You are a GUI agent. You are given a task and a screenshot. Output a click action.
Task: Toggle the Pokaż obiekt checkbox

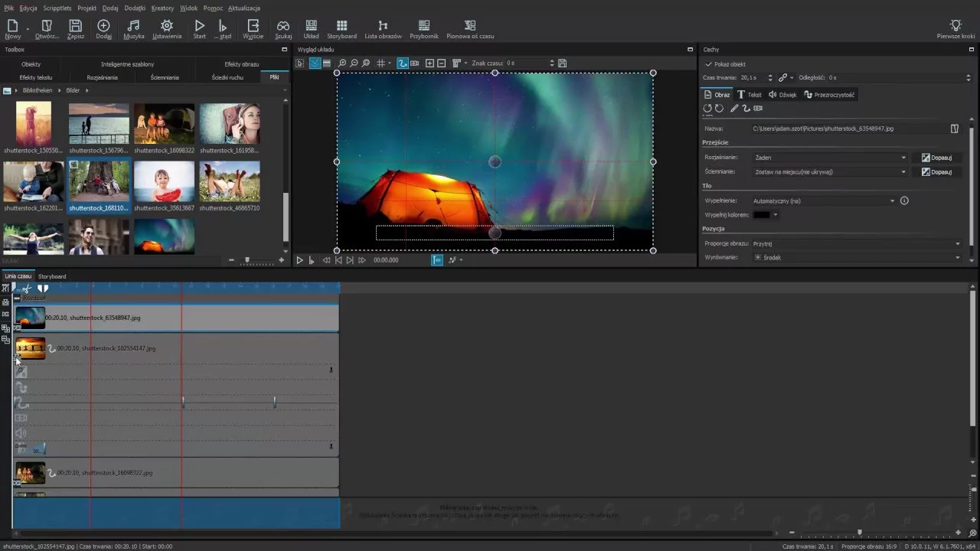coord(709,64)
